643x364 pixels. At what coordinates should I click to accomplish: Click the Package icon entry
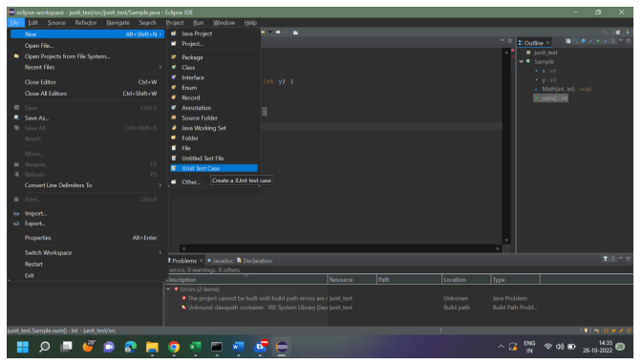[x=174, y=57]
